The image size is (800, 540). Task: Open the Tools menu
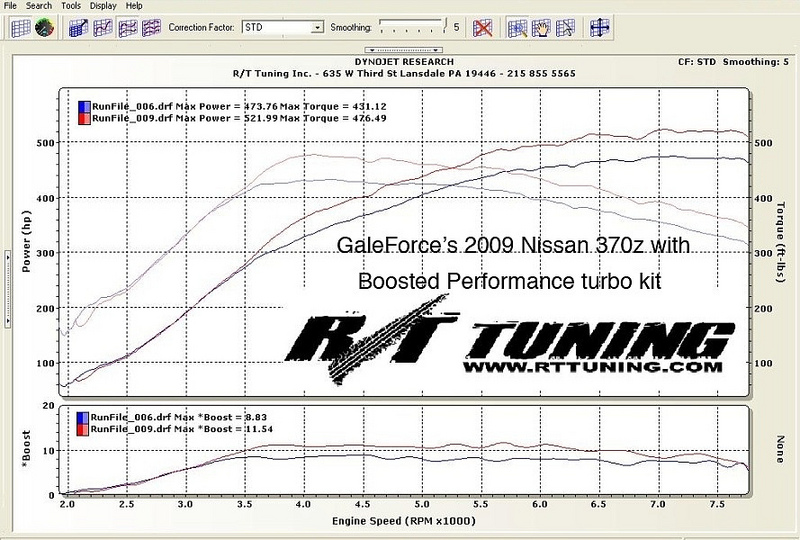71,6
